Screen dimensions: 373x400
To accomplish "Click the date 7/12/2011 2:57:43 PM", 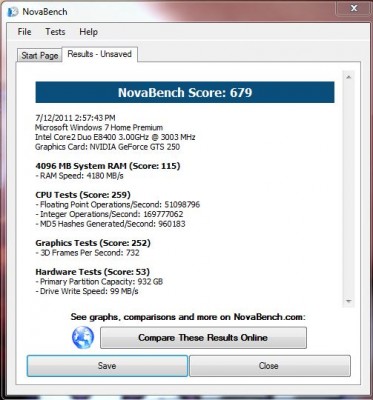I will tap(75, 118).
